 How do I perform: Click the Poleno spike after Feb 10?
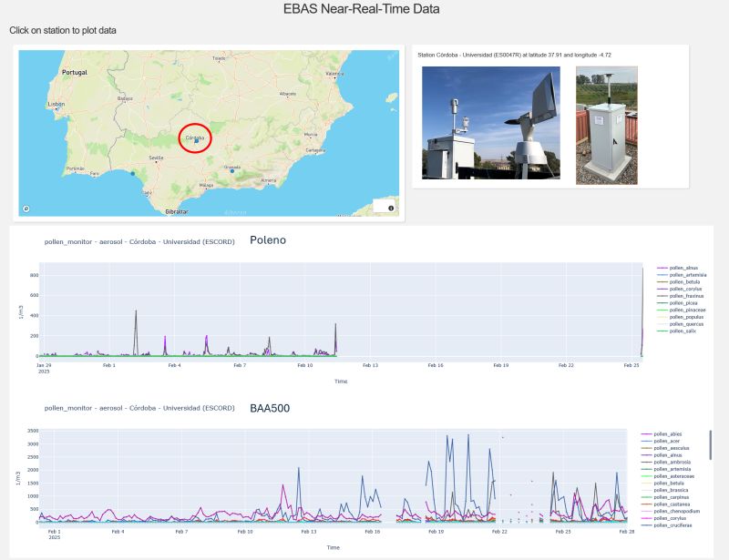[x=335, y=340]
